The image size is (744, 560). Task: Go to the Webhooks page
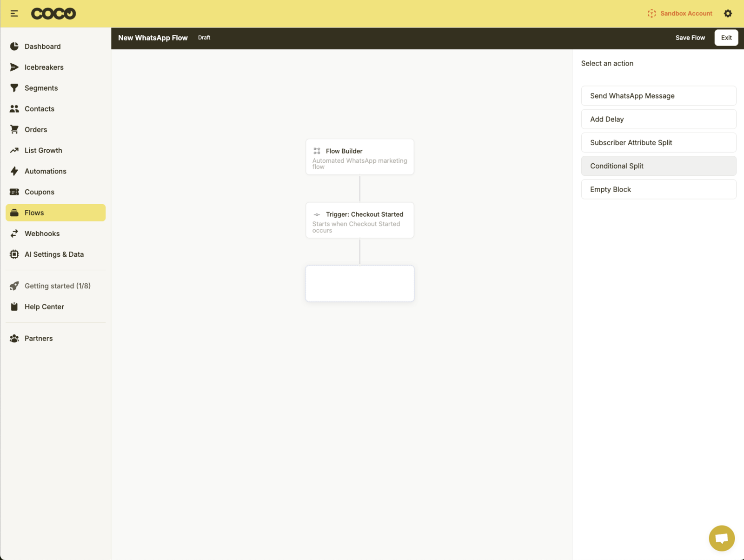coord(42,233)
